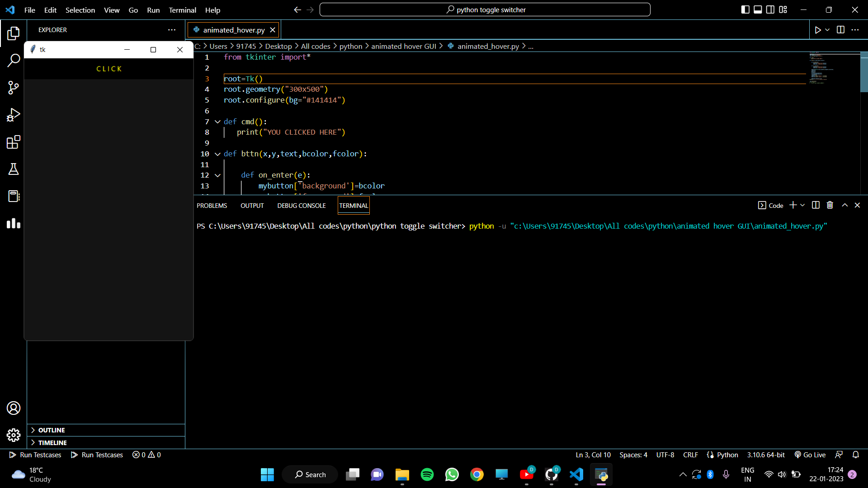Toggle the primary sidebar visibility
The image size is (868, 488).
click(x=745, y=9)
